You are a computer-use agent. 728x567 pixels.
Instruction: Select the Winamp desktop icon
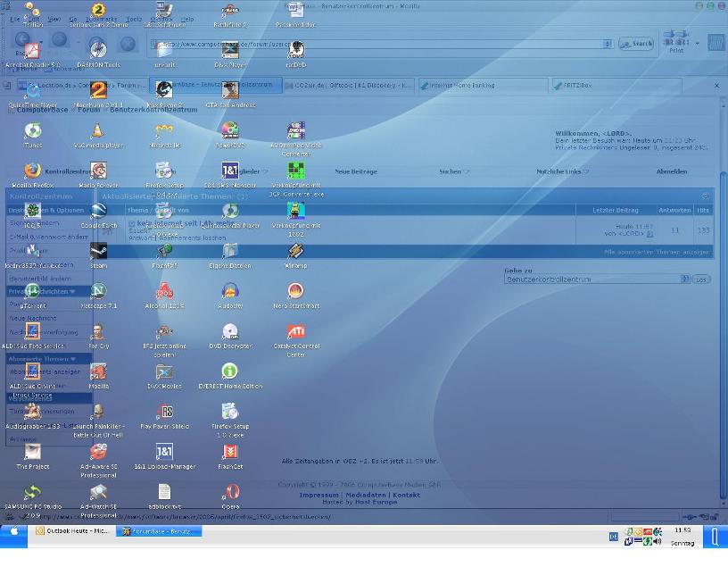tap(296, 255)
